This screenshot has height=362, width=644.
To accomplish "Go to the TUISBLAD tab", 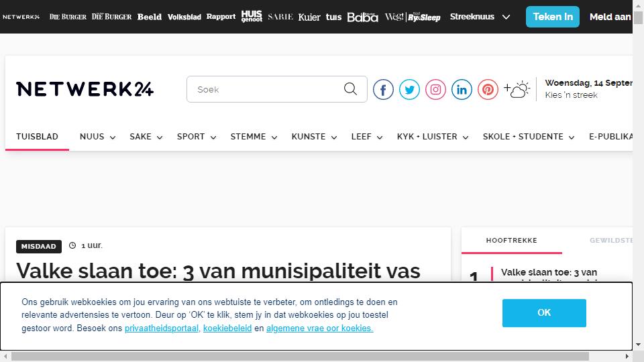I will 37,137.
